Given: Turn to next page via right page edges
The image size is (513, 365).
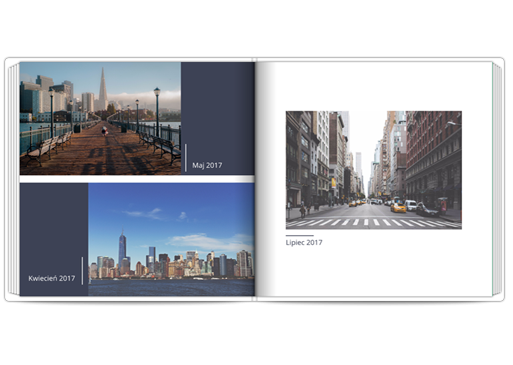Looking at the screenshot, I should point(497,180).
